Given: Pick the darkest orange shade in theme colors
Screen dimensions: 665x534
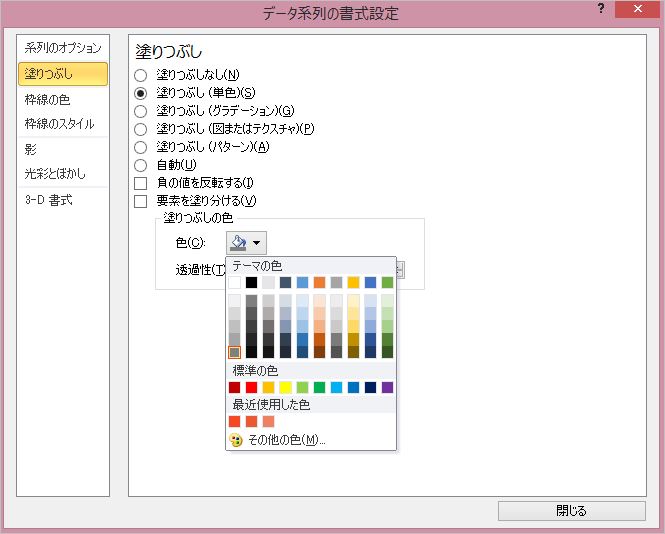Looking at the screenshot, I should tap(319, 352).
